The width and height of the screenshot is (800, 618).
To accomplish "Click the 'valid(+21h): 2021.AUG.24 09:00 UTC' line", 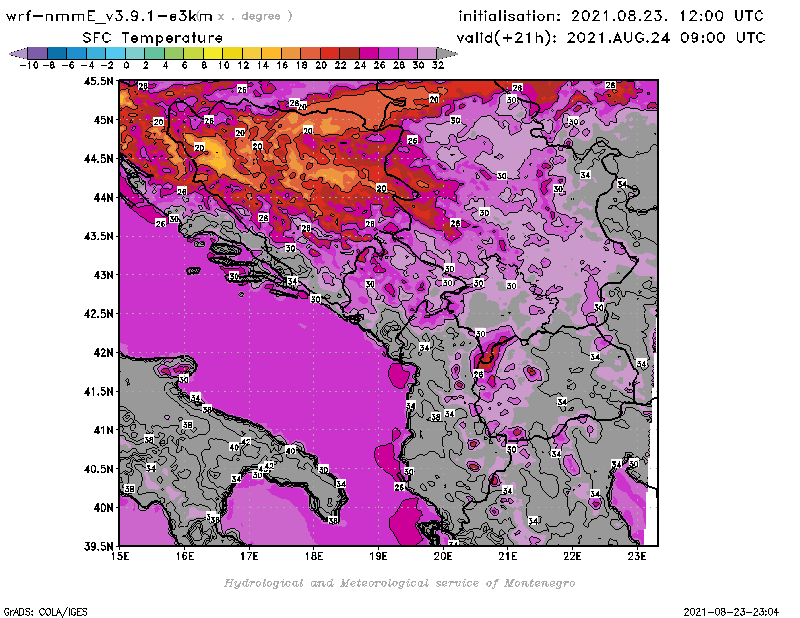I will click(611, 38).
